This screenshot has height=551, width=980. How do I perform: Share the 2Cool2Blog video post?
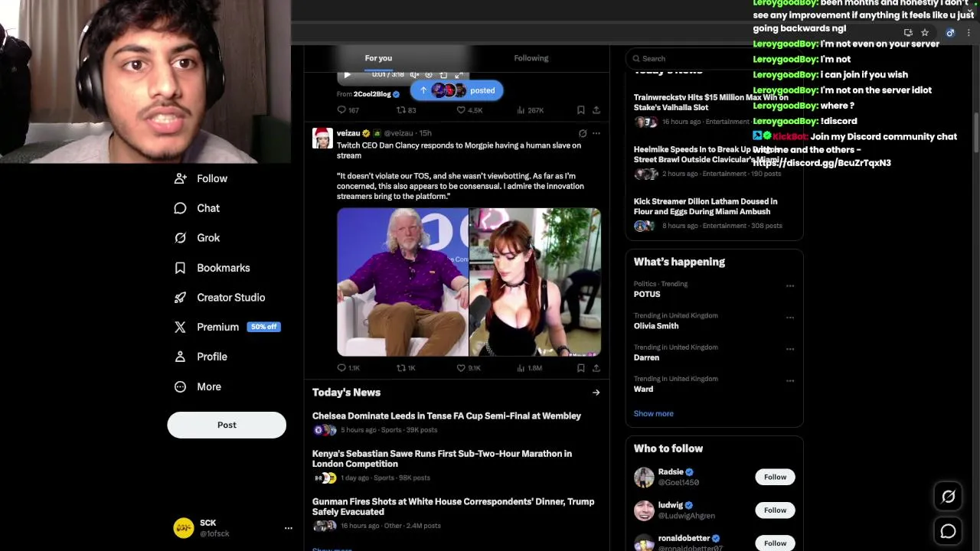(596, 110)
